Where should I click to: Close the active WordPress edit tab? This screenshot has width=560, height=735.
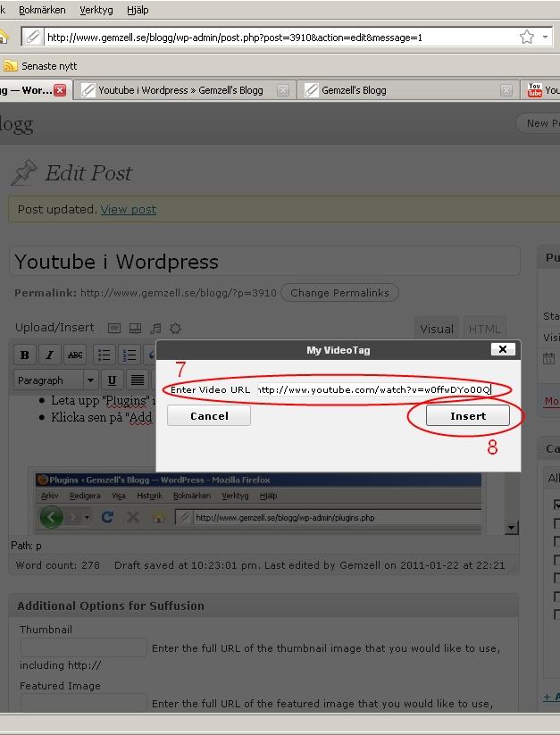(x=60, y=90)
